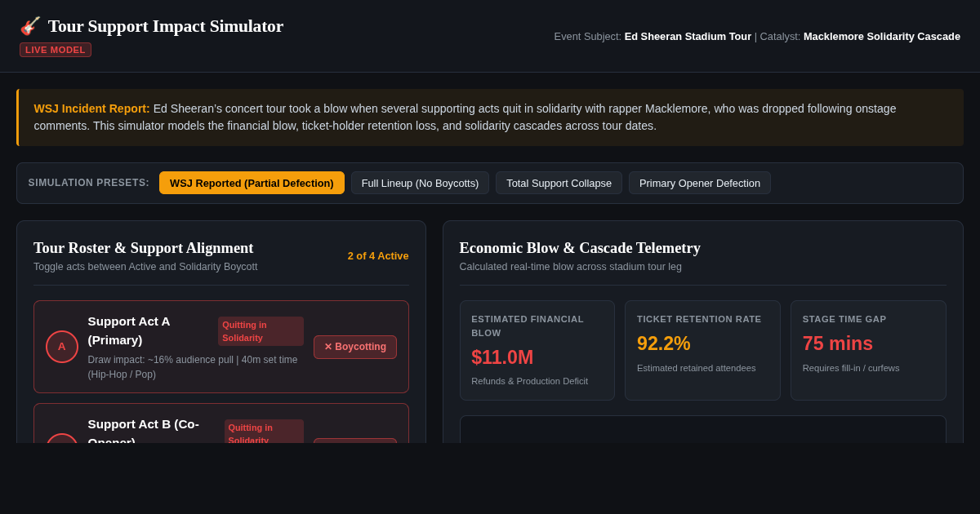The image size is (980, 514).
Task: Click the $11.0M financial blow value
Action: tap(502, 357)
